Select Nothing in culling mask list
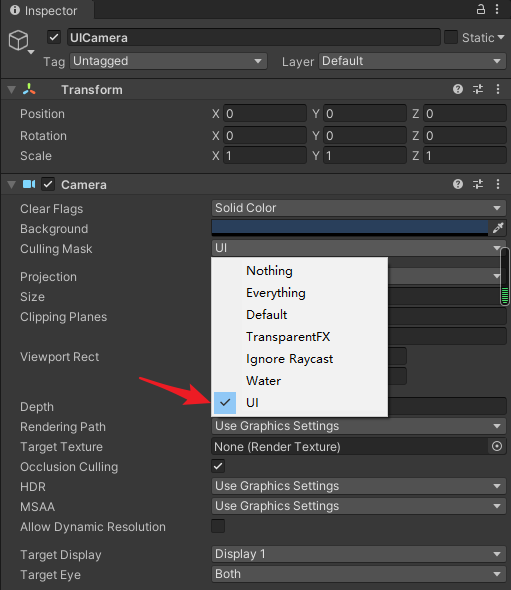The width and height of the screenshot is (511, 590). pos(300,271)
